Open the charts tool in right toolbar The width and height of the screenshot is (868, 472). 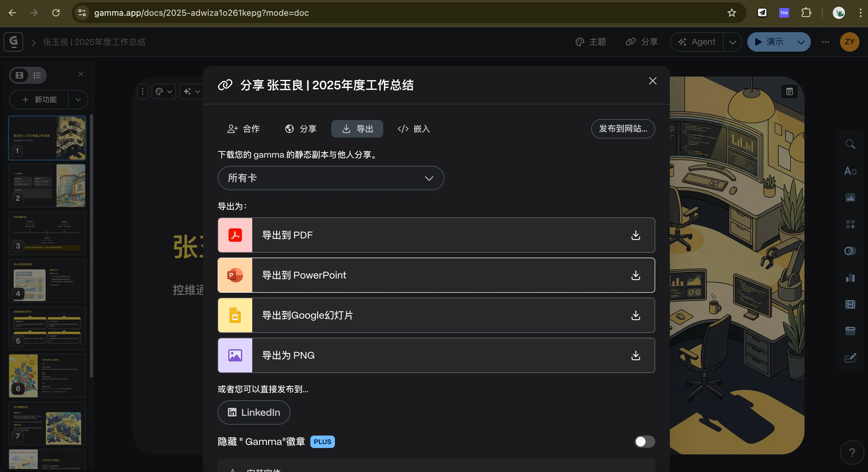tap(850, 278)
